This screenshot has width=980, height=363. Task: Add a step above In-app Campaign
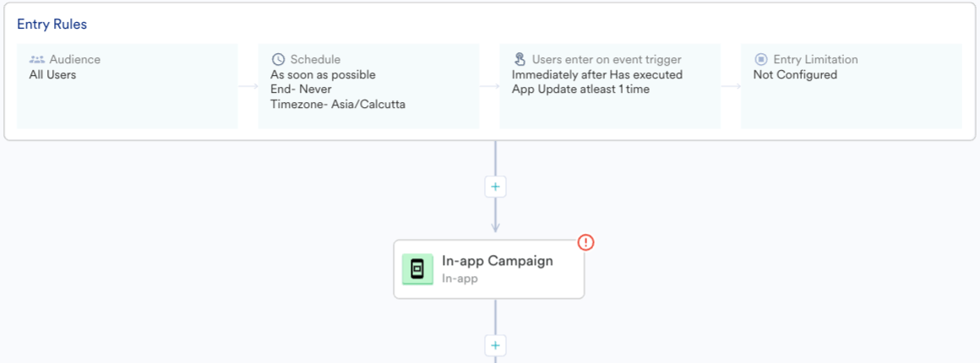coord(495,187)
